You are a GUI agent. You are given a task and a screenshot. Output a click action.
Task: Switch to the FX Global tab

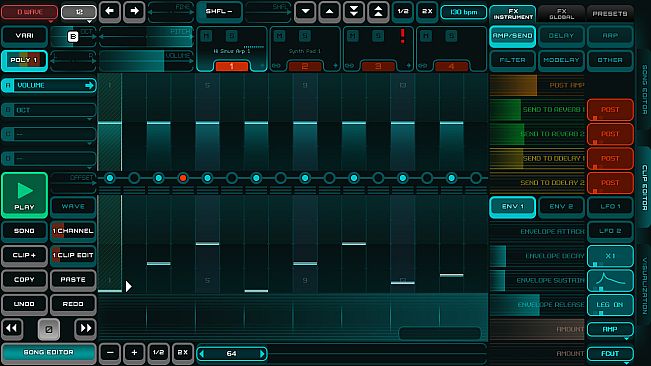coord(561,14)
